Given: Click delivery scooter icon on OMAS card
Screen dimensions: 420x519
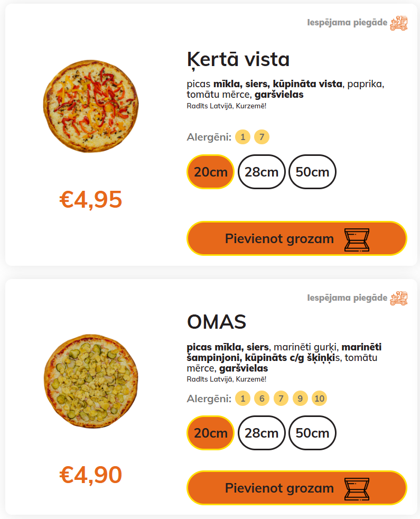Looking at the screenshot, I should [399, 298].
